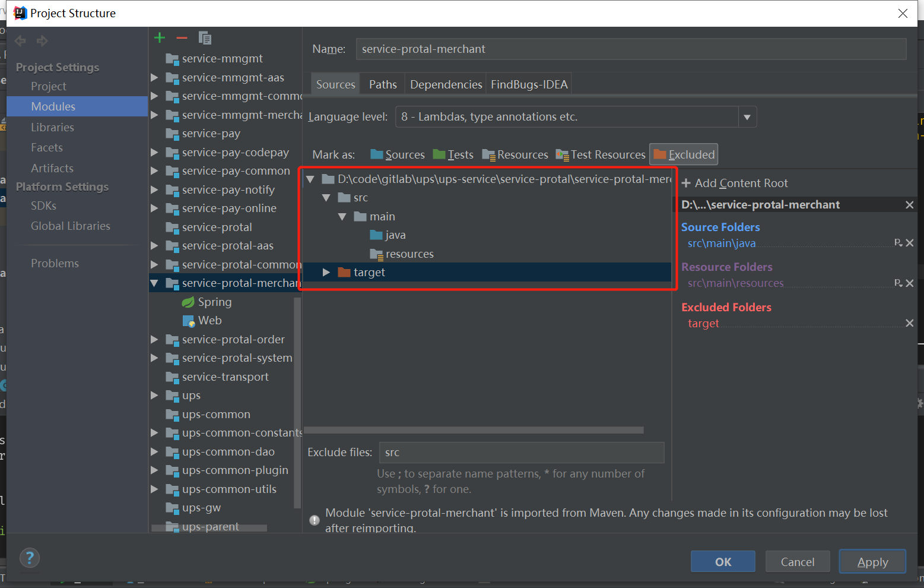Select the target excluded folder in the tree
Viewport: 924px width, 588px height.
pyautogui.click(x=487, y=273)
